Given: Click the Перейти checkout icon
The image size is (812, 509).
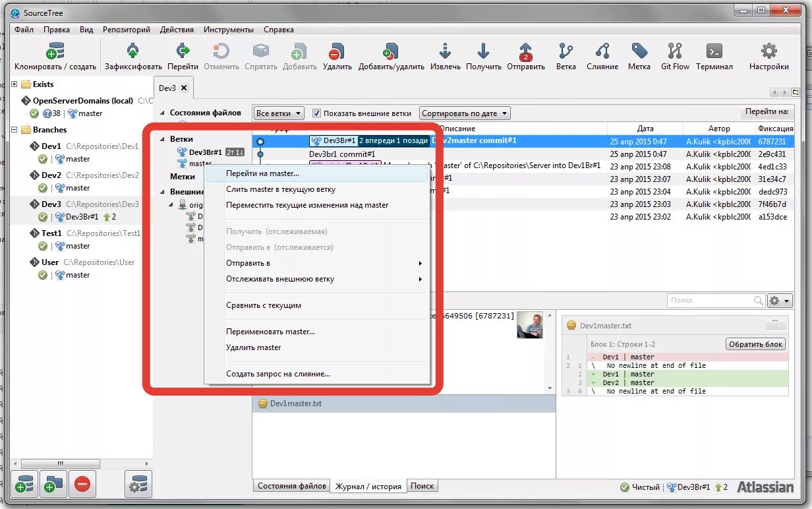Looking at the screenshot, I should [x=183, y=52].
